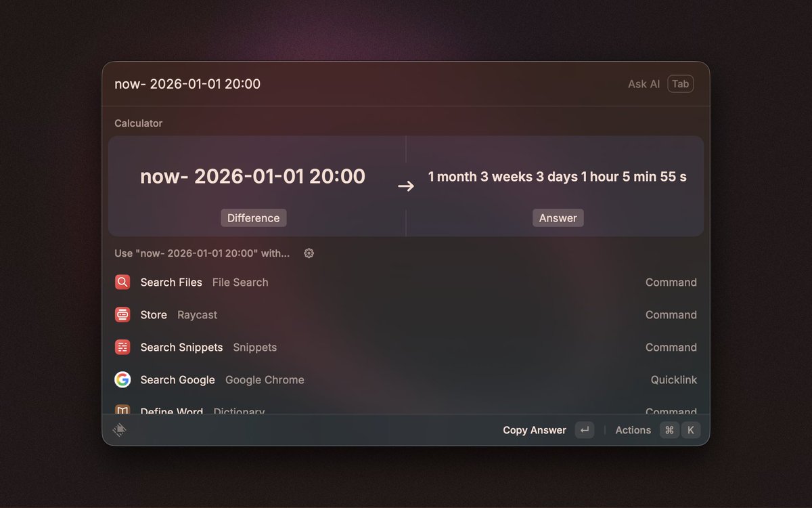Select the File Search magnifier icon
The image size is (812, 508).
click(122, 282)
